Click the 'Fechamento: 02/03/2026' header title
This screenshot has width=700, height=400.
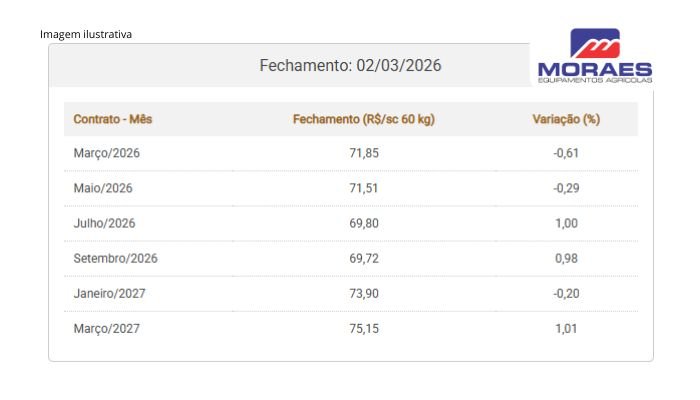pos(350,66)
